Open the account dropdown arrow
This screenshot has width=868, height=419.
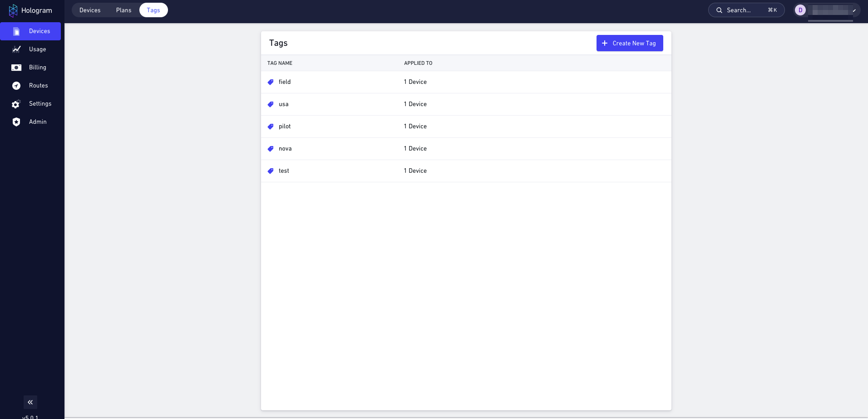tap(854, 10)
